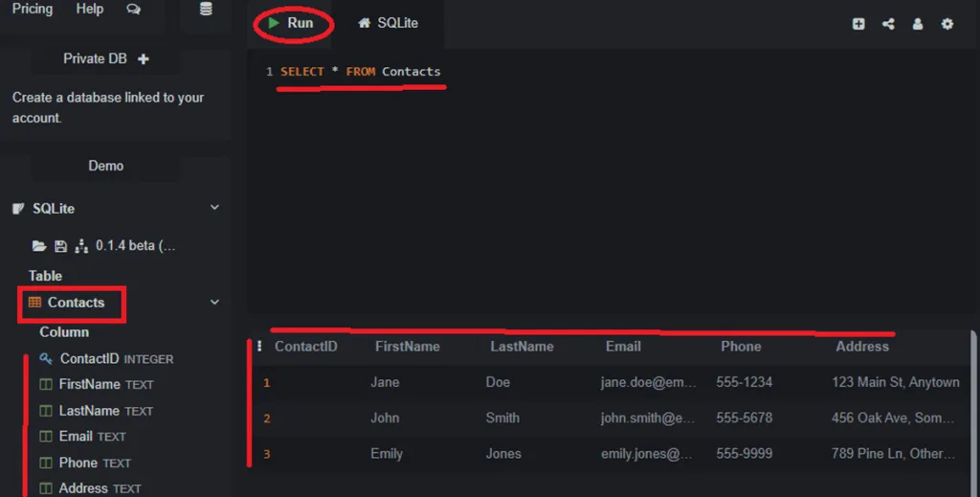Screen dimensions: 980x497
Task: Switch to the SQLite editor tab
Action: (389, 23)
